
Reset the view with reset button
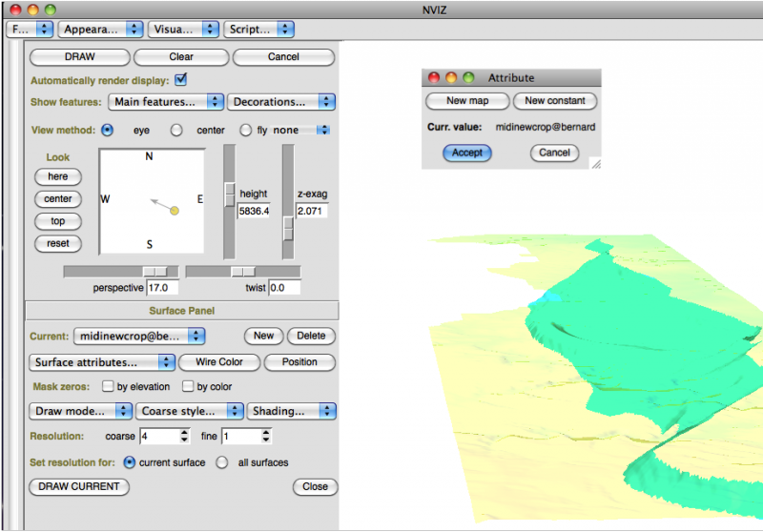pyautogui.click(x=57, y=243)
